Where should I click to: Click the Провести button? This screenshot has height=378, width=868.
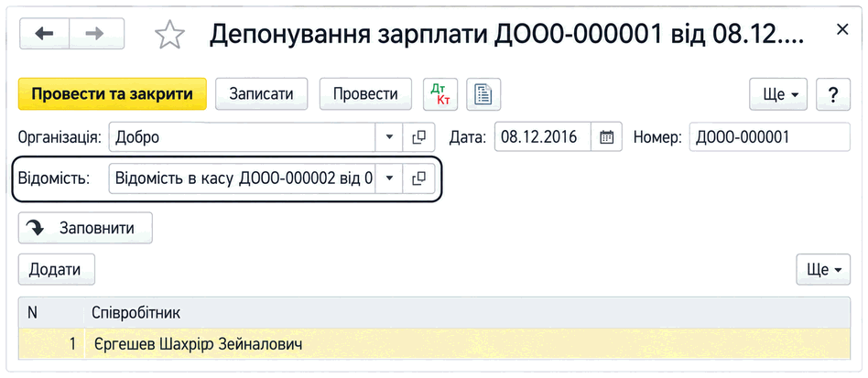pos(365,94)
